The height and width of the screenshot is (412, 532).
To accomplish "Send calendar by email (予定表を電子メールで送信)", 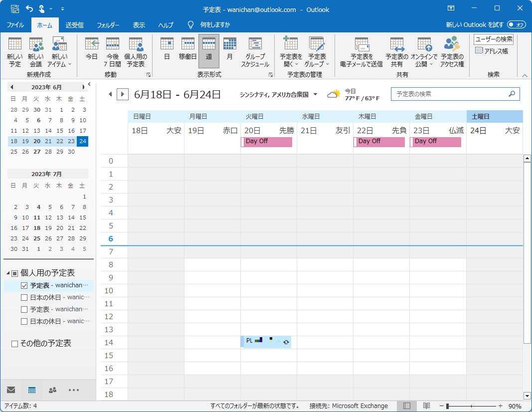I will click(361, 52).
